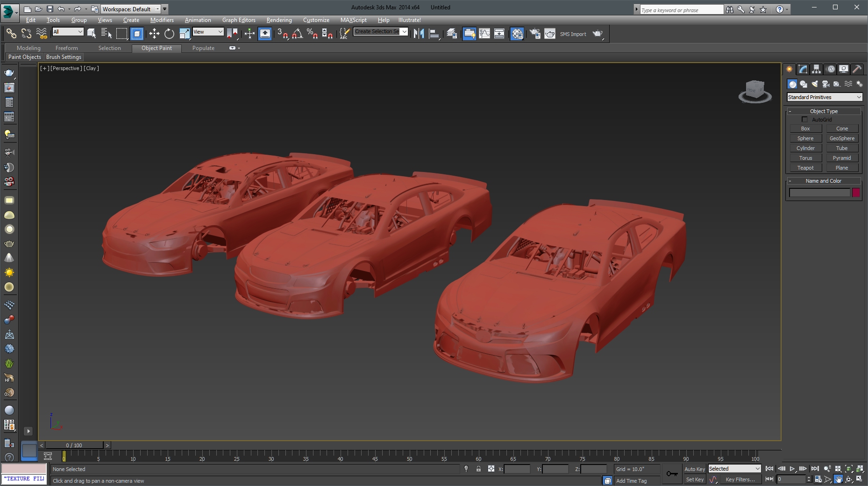Toggle Auto Key mode

pyautogui.click(x=694, y=469)
